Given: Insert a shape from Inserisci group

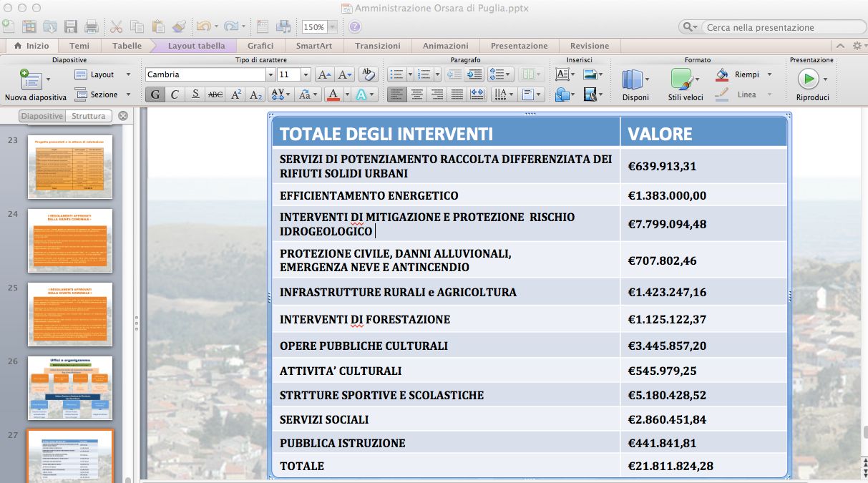Looking at the screenshot, I should tap(564, 94).
